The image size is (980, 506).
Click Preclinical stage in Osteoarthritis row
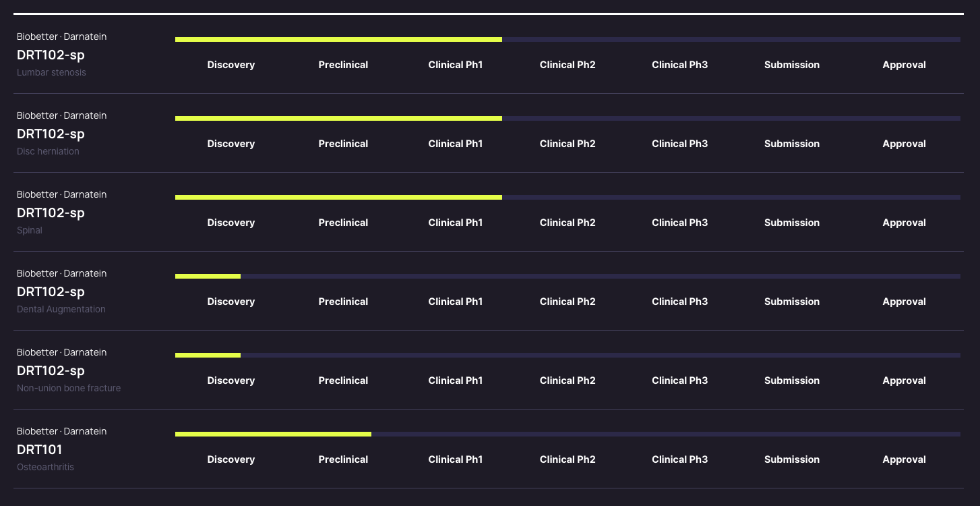coord(343,459)
